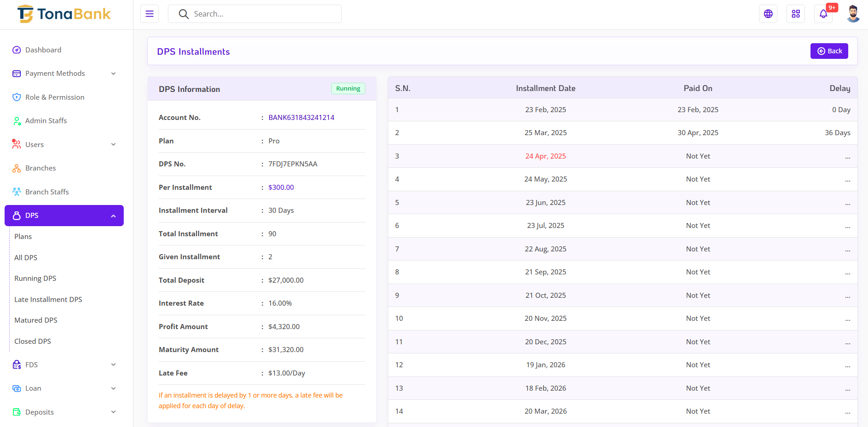Click account number BANK631843241214 link
Viewport: 868px width, 427px height.
tap(301, 118)
